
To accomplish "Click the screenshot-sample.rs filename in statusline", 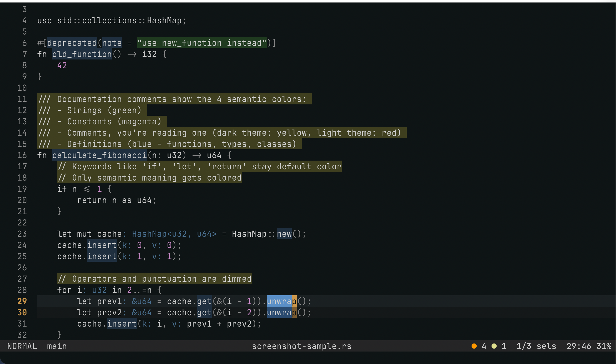I will click(302, 346).
